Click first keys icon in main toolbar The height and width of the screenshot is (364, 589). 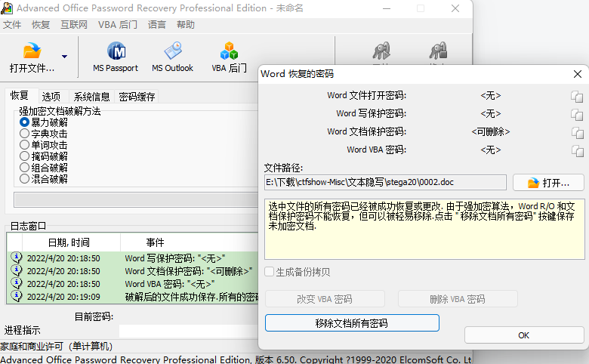click(381, 51)
